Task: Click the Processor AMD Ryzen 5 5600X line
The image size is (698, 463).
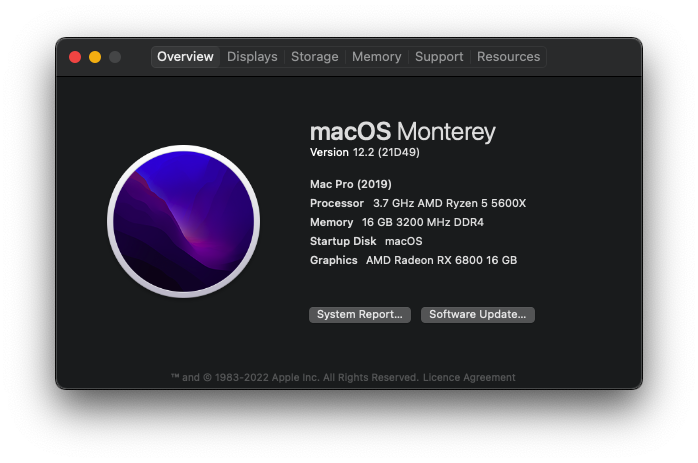Action: coord(417,203)
